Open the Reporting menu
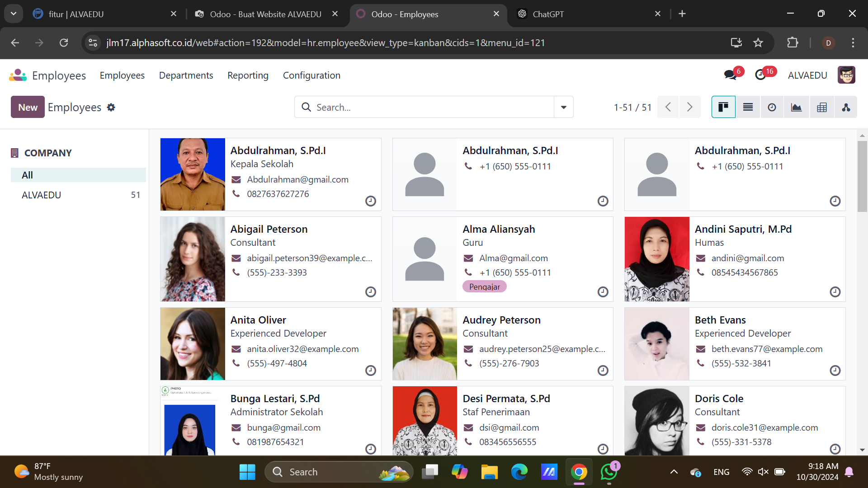The image size is (868, 488). (x=248, y=75)
